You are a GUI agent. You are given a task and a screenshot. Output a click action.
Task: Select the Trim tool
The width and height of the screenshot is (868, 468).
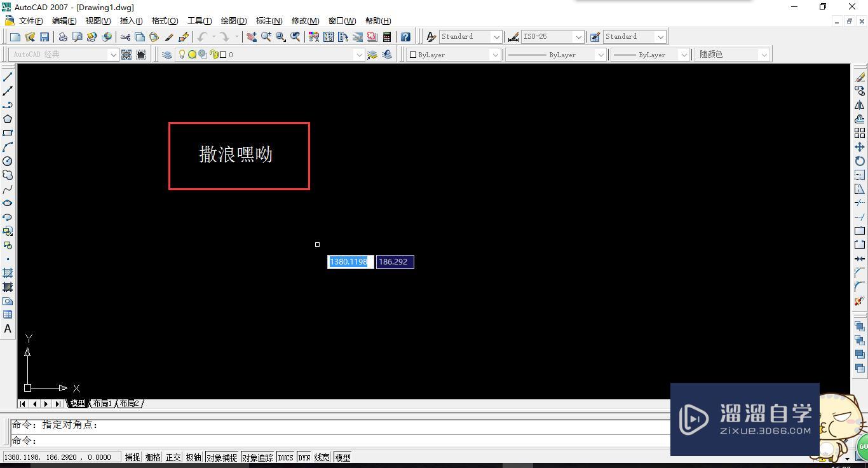[x=860, y=203]
